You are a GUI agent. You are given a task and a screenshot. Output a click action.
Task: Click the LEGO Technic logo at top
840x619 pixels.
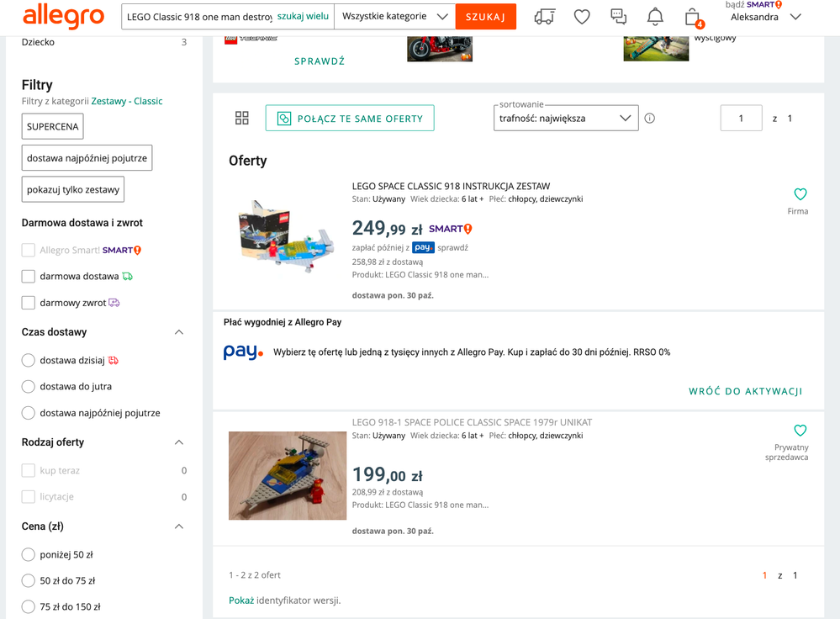[x=251, y=40]
